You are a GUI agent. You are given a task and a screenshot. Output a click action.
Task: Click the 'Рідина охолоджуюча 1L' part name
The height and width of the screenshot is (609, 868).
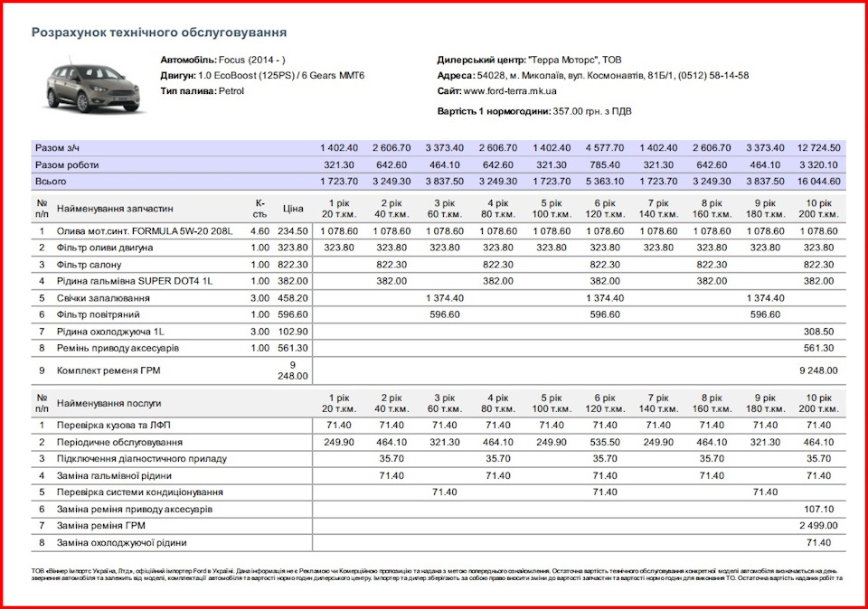click(x=110, y=332)
